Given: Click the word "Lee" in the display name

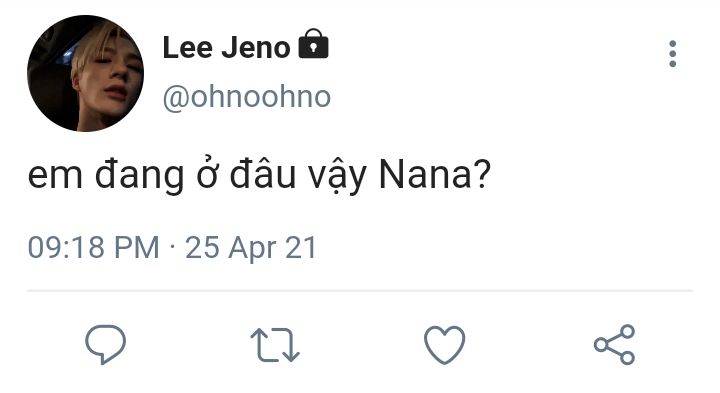Looking at the screenshot, I should (x=187, y=48).
